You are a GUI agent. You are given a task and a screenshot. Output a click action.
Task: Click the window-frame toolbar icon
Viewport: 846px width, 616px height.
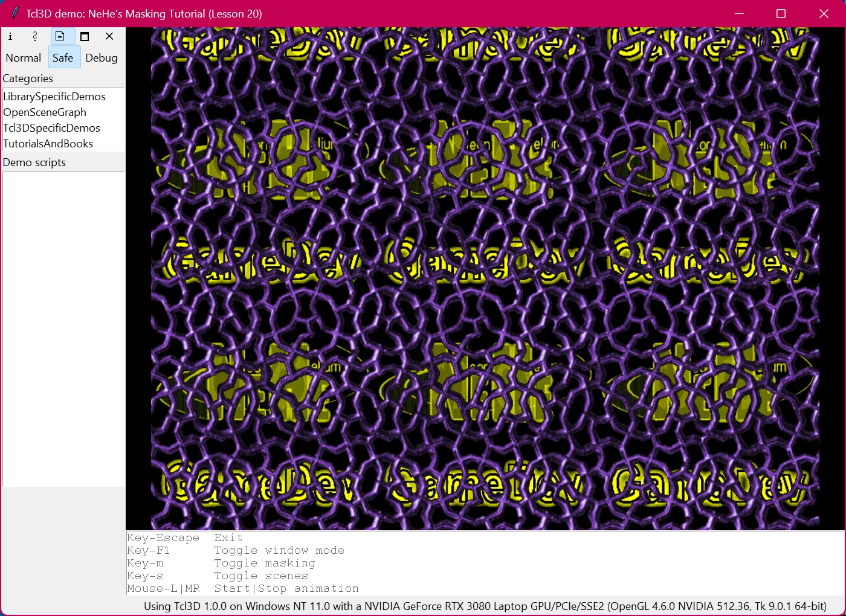click(x=85, y=36)
